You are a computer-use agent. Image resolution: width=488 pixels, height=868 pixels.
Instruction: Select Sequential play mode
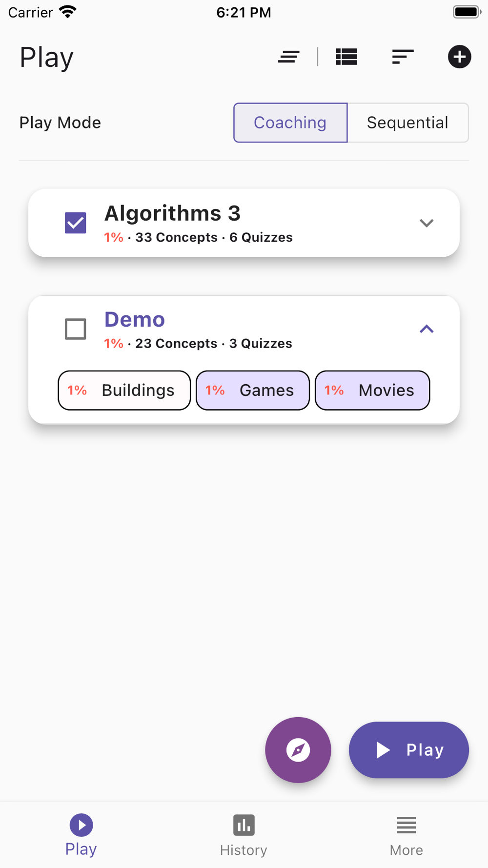click(x=407, y=123)
